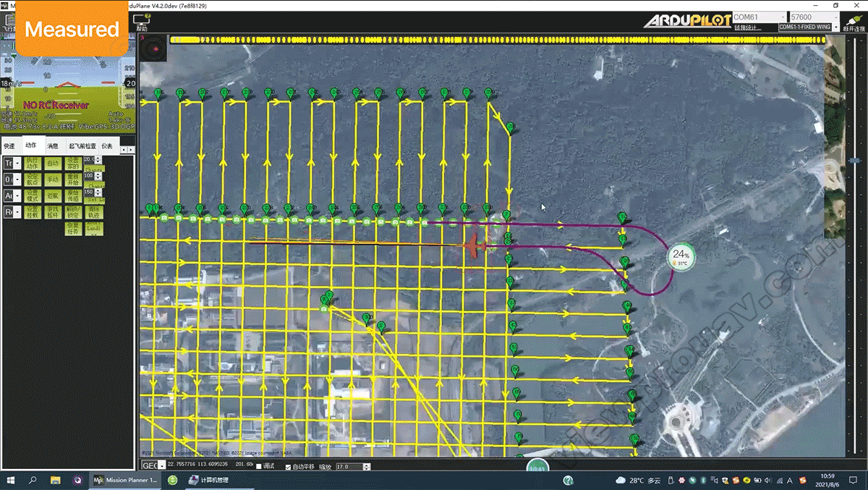Screen dimensions: 868x490
Task: Click the ArduPilot logo
Action: [x=686, y=21]
